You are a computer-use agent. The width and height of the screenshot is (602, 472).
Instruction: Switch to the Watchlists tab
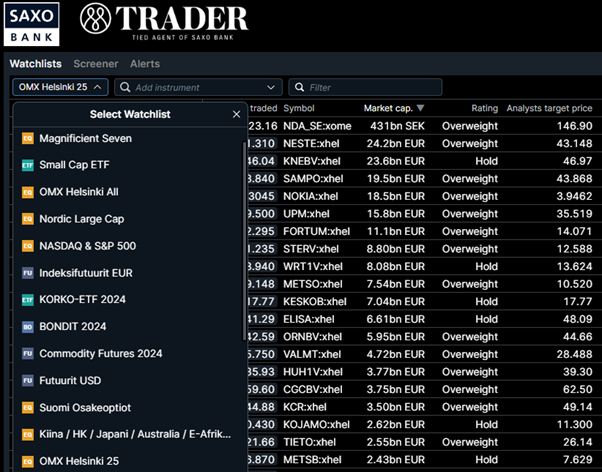[36, 64]
